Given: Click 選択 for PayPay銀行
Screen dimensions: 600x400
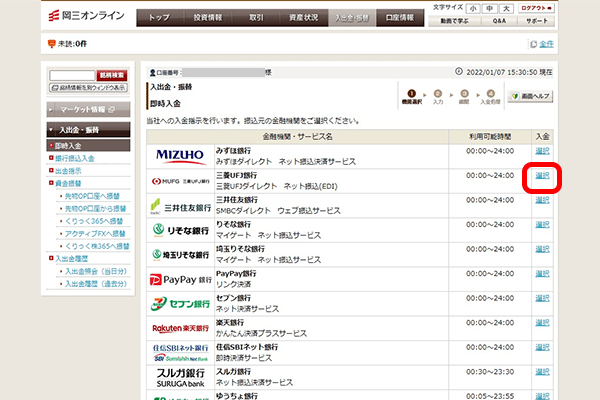Looking at the screenshot, I should click(542, 274).
